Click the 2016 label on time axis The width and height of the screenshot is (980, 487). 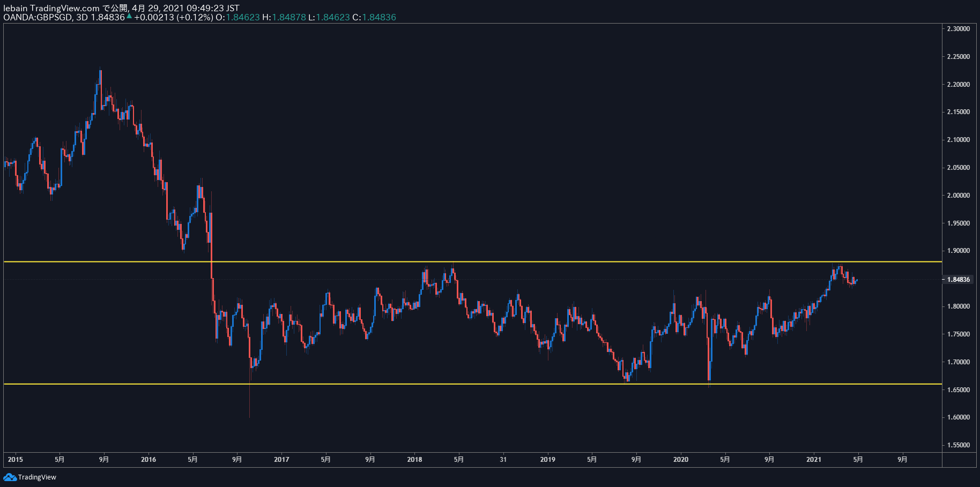(x=149, y=460)
